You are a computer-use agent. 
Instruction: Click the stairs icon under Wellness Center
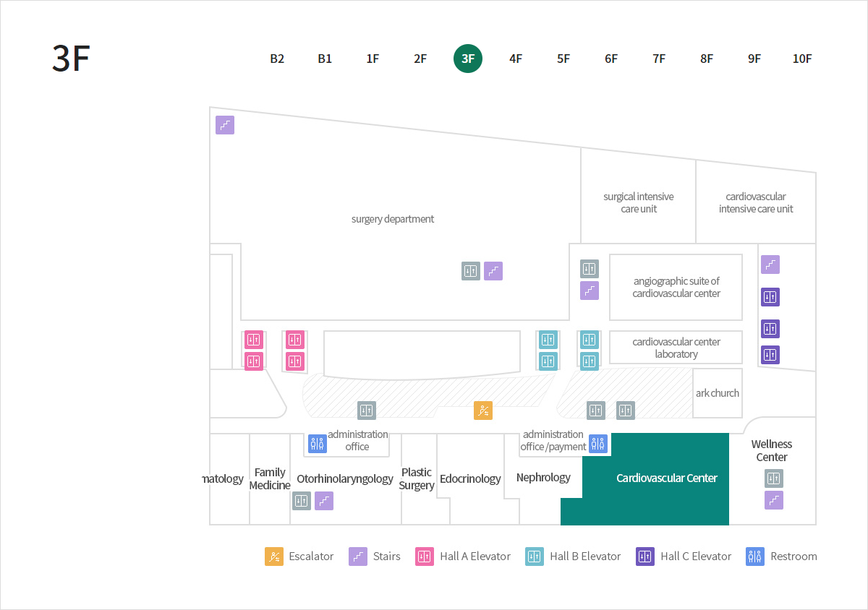[x=774, y=500]
